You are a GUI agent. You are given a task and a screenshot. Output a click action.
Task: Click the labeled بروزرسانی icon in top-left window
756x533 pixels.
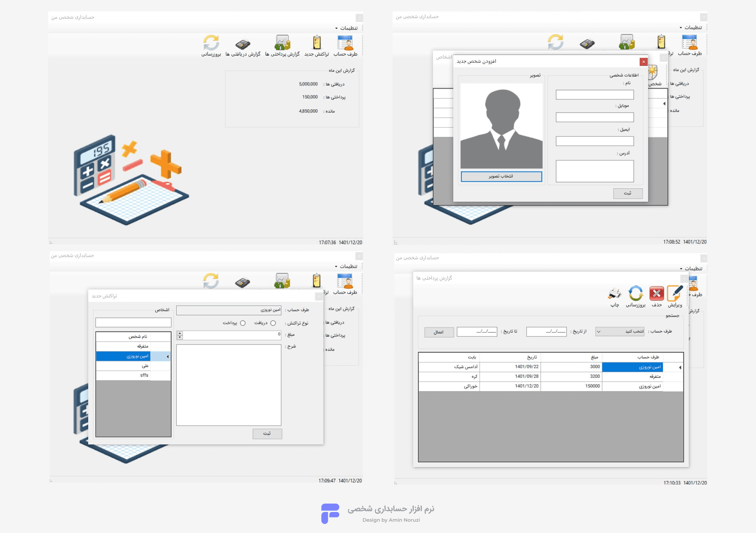211,43
